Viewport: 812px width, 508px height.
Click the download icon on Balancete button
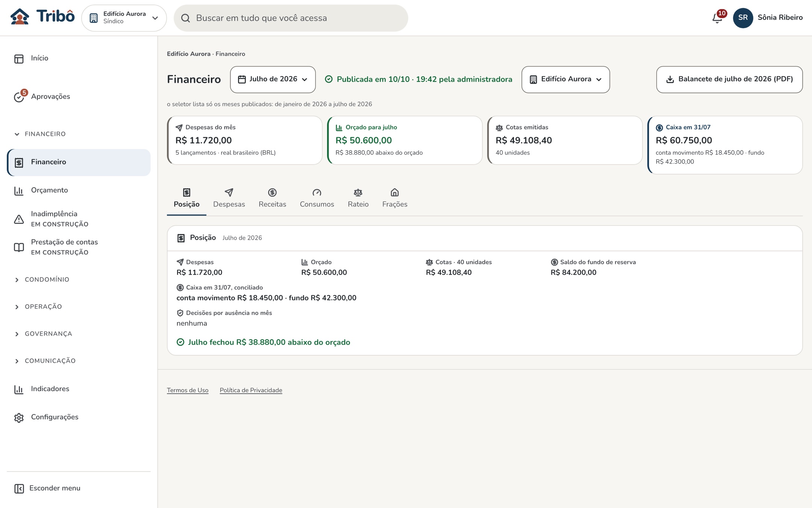pos(670,79)
